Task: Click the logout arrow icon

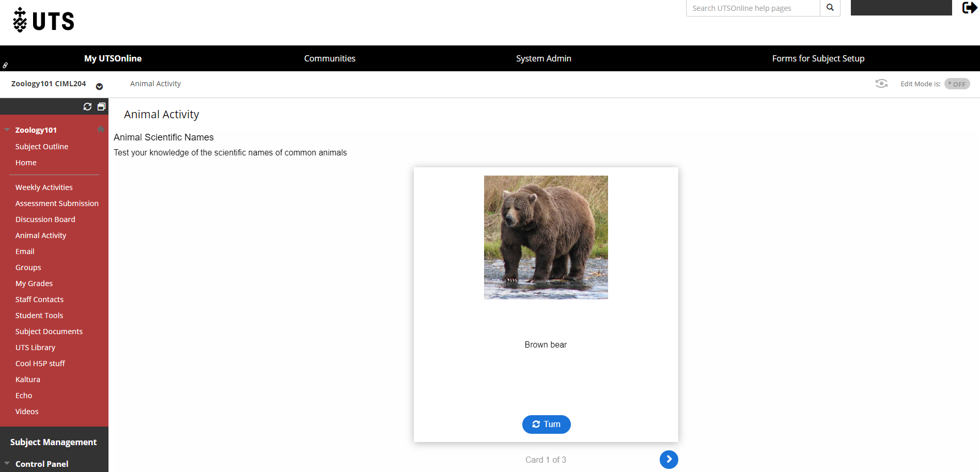Action: pos(970,8)
